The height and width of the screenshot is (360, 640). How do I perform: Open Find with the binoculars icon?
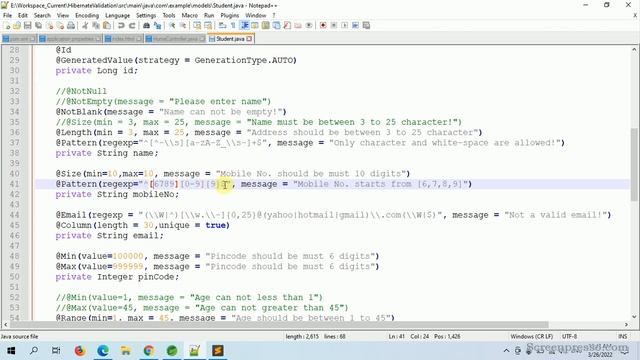146,25
